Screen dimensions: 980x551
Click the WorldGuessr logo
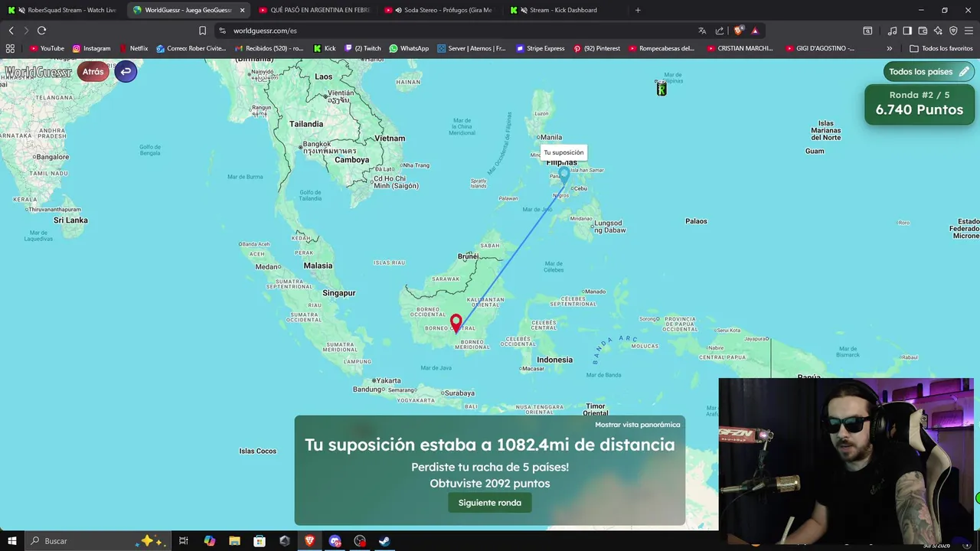pyautogui.click(x=38, y=72)
